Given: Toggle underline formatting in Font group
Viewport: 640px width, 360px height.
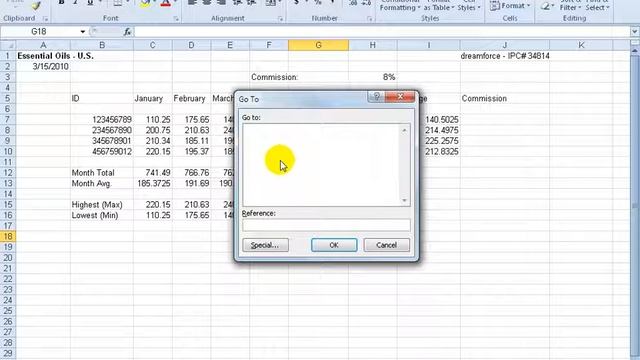Looking at the screenshot, I should coord(90,3).
